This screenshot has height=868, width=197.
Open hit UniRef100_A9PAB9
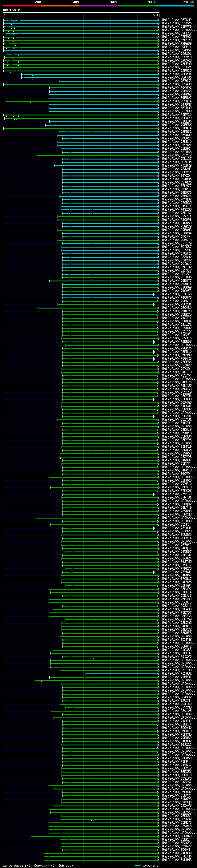(177, 43)
